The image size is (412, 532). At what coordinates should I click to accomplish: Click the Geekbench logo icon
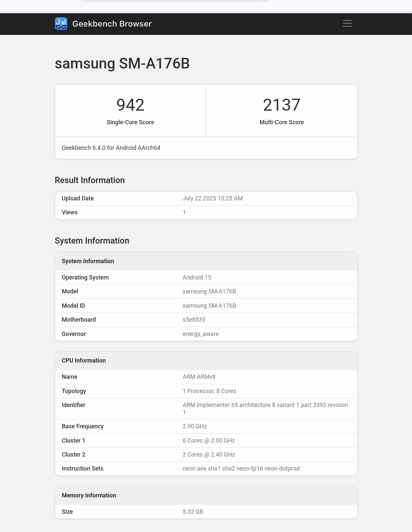click(x=61, y=24)
